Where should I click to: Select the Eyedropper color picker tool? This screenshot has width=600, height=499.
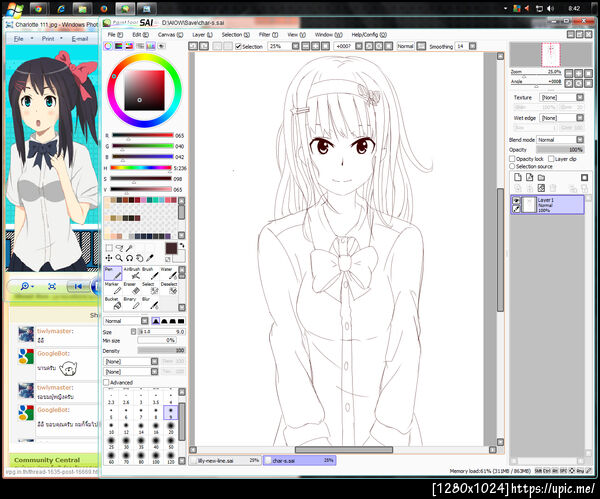(x=150, y=258)
